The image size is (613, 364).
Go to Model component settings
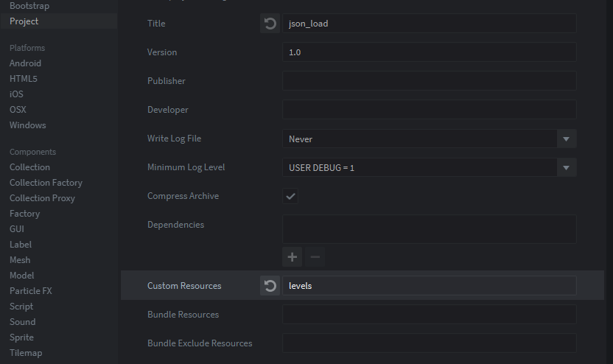[x=22, y=276]
